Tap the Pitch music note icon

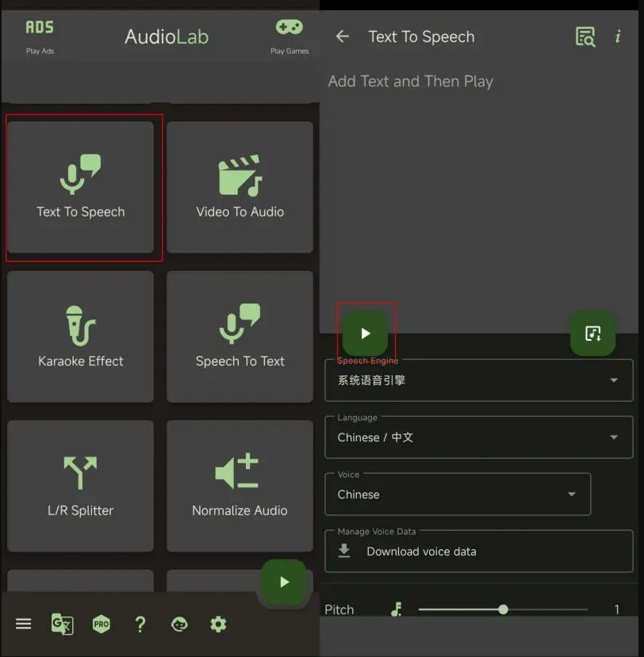tap(397, 609)
